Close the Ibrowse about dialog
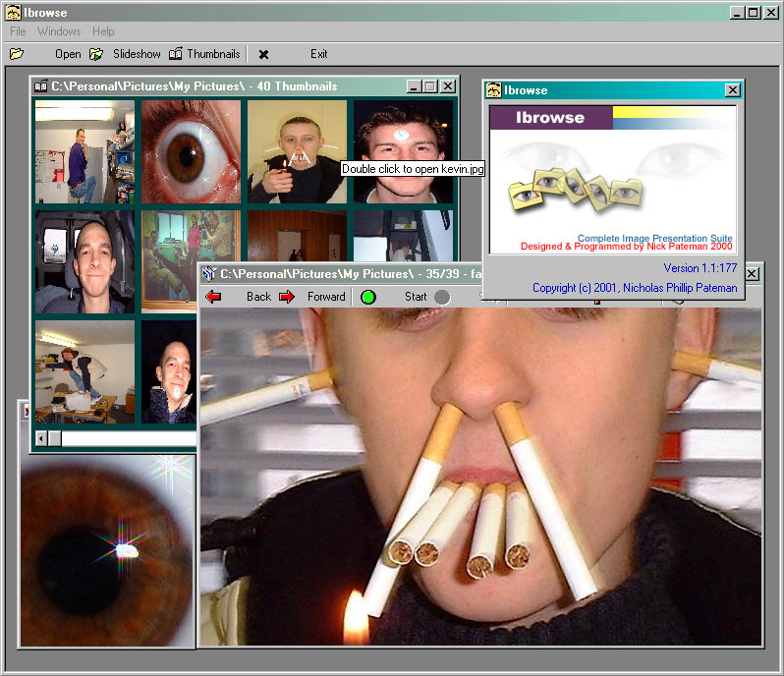The image size is (784, 676). click(x=732, y=90)
